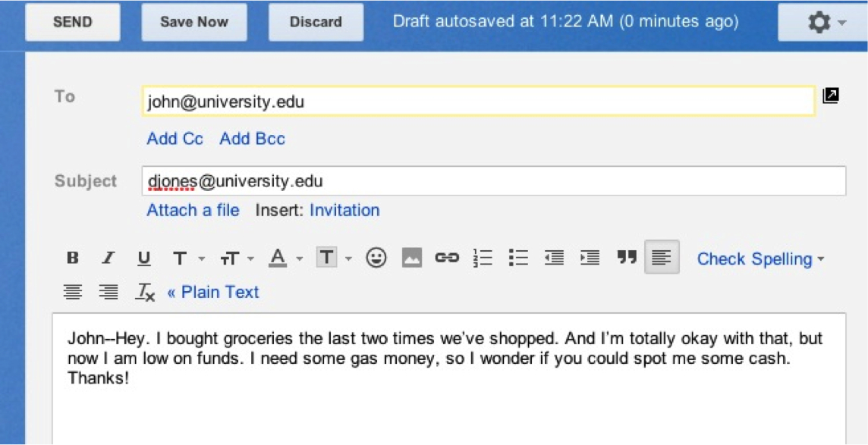Create a bulleted list
Image resolution: width=868 pixels, height=445 pixels.
[x=518, y=258]
